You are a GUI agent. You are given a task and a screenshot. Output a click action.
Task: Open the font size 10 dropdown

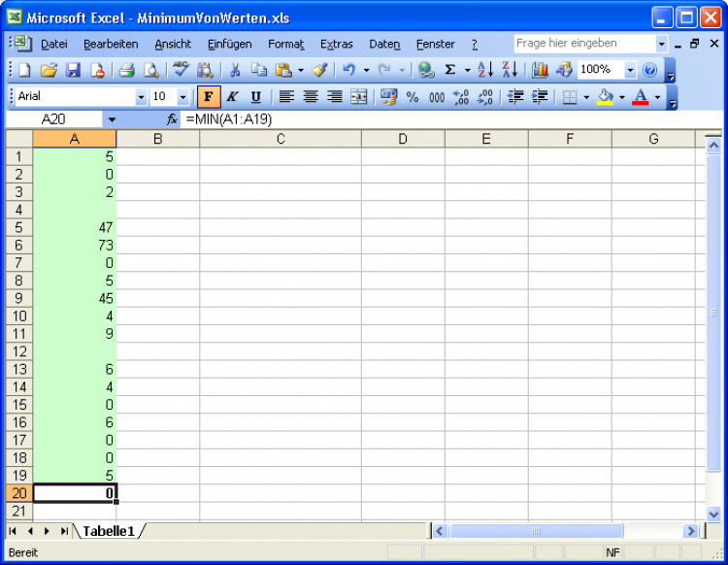click(x=182, y=97)
